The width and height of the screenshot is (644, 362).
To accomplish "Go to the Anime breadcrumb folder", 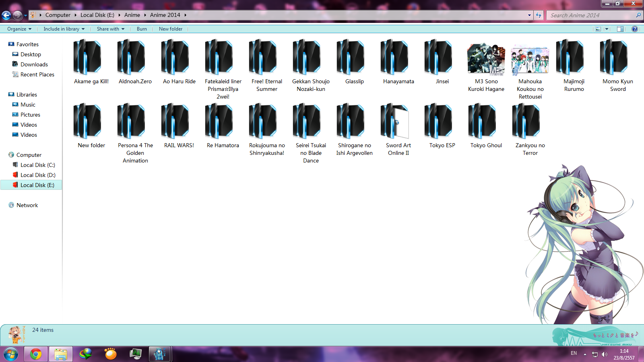I will coord(132,15).
